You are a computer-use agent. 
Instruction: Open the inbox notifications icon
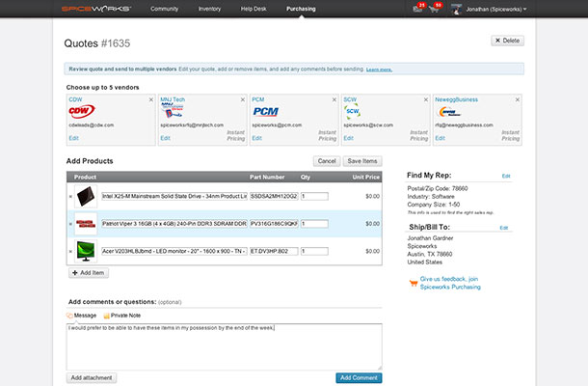[417, 9]
